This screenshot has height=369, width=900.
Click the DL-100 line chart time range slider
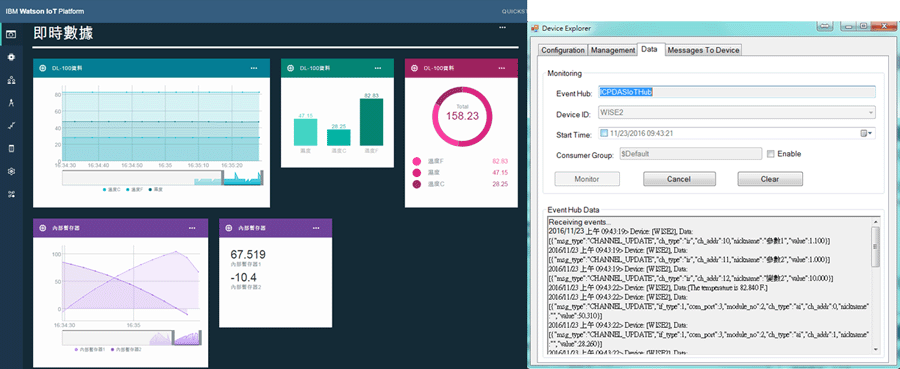(x=162, y=178)
